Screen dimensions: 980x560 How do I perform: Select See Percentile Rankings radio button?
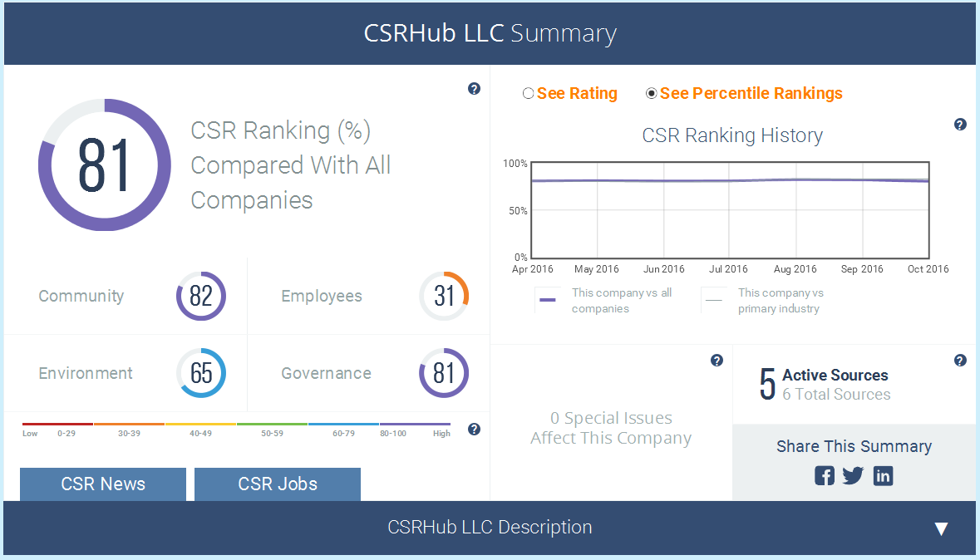pyautogui.click(x=651, y=93)
